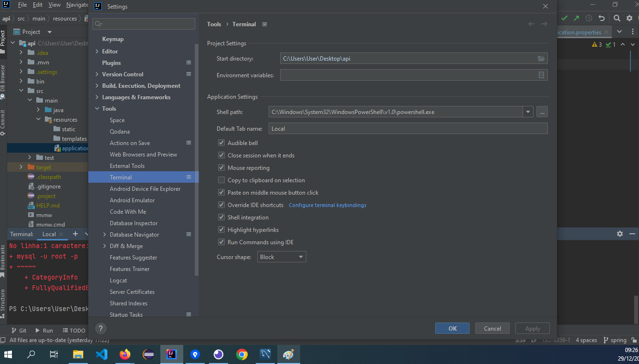Go forward in settings history arrow

[x=544, y=24]
